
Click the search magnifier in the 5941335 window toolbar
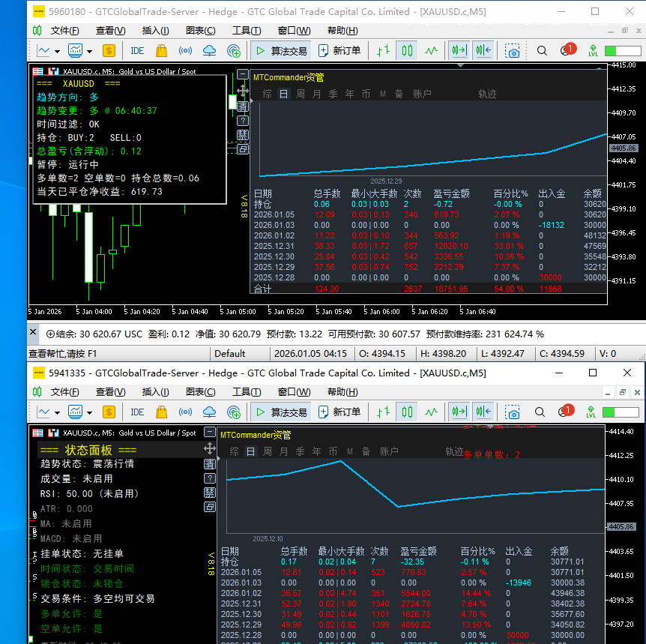pos(542,412)
